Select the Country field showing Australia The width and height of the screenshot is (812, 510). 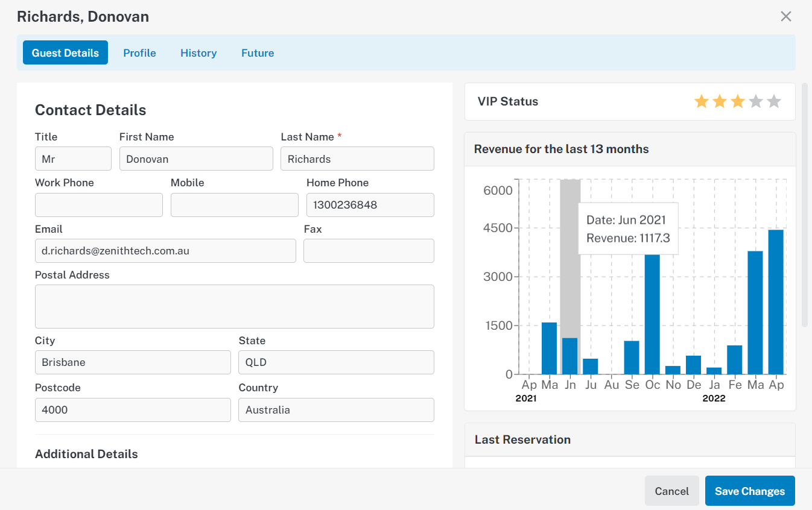336,410
